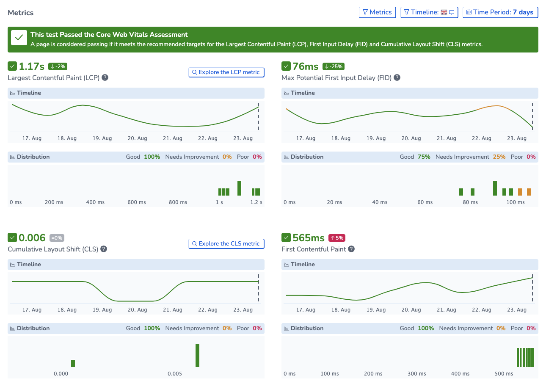Click Explore the LCP metric button
The image size is (546, 392).
[x=226, y=72]
